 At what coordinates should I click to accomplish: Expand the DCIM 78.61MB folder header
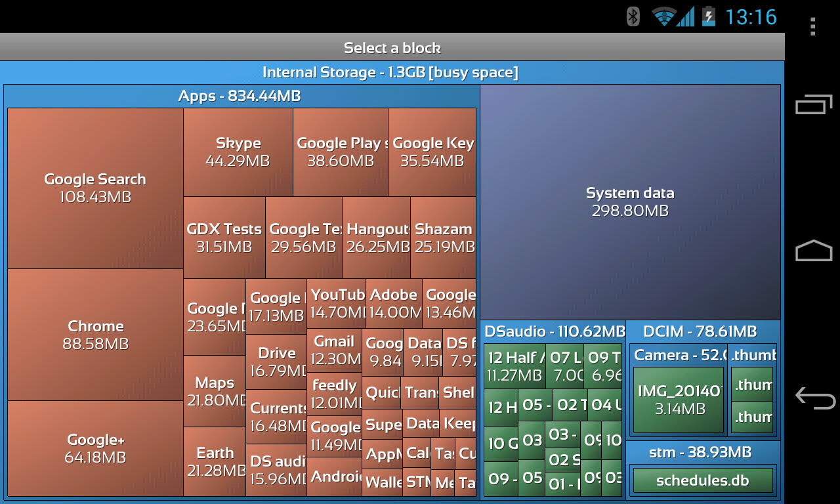pyautogui.click(x=700, y=331)
